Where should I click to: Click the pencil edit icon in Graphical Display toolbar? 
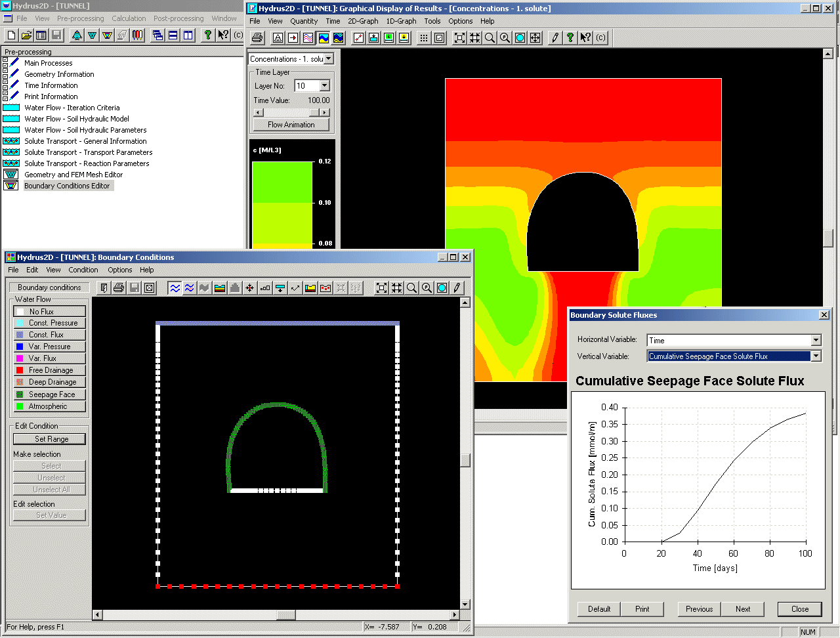tap(556, 37)
